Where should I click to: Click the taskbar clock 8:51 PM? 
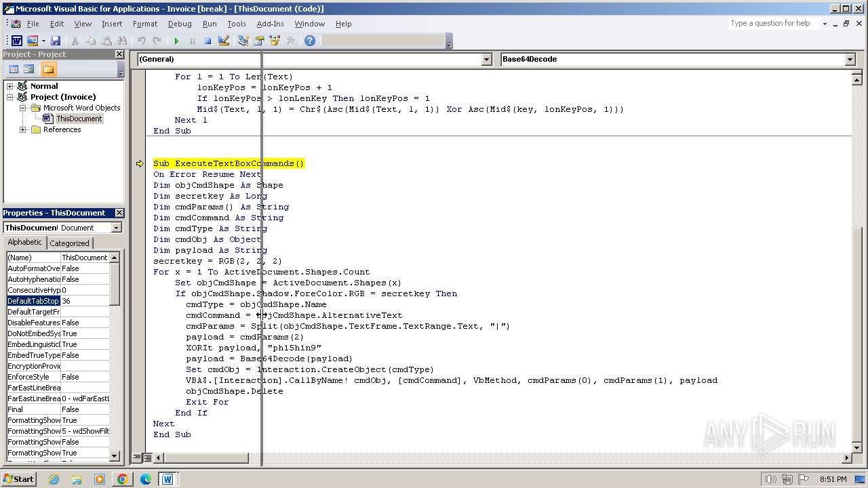tap(833, 479)
